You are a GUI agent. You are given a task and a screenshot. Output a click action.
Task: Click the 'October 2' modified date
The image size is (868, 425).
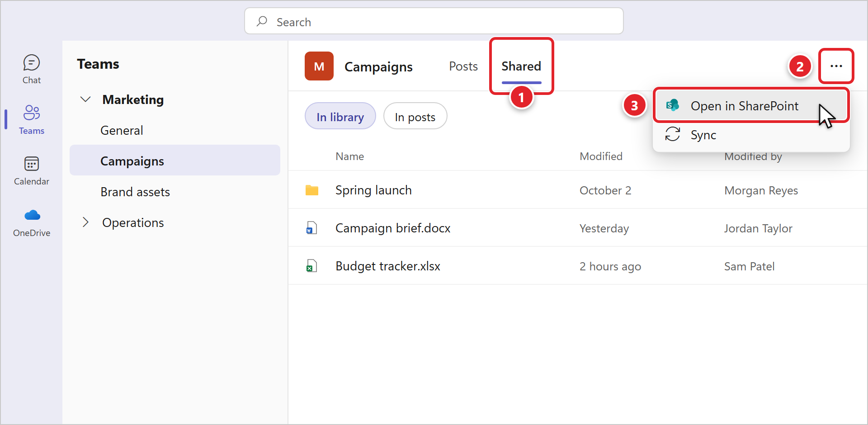605,190
